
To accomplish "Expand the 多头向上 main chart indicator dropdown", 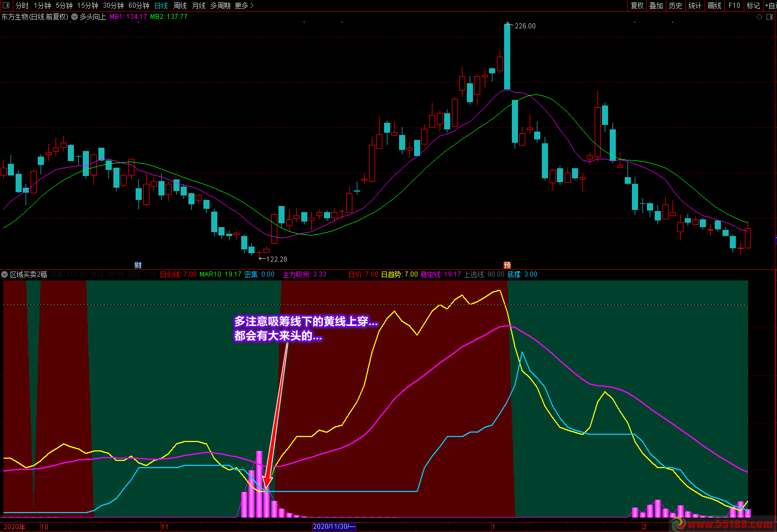I will (x=74, y=17).
